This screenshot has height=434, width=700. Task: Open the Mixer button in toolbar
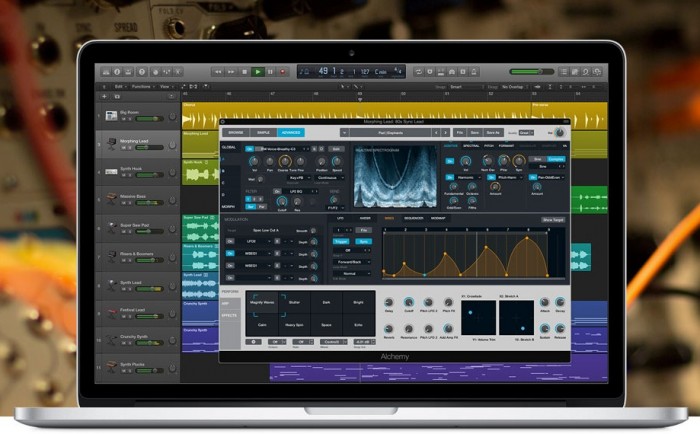point(167,71)
